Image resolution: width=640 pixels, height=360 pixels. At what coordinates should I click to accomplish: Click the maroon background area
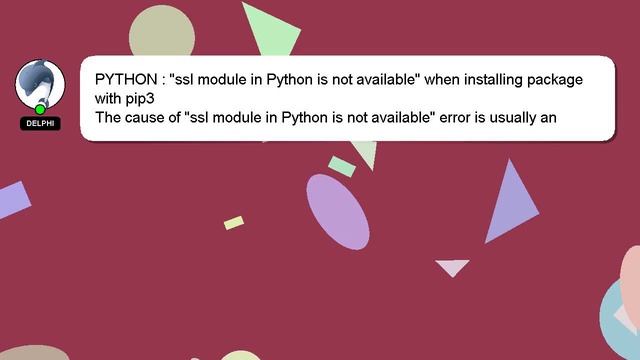(x=163, y=265)
